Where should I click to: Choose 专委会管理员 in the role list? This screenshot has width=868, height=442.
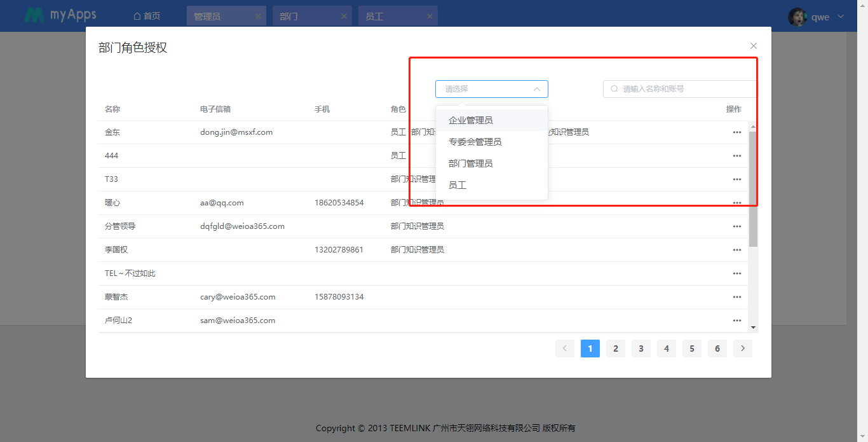point(475,142)
